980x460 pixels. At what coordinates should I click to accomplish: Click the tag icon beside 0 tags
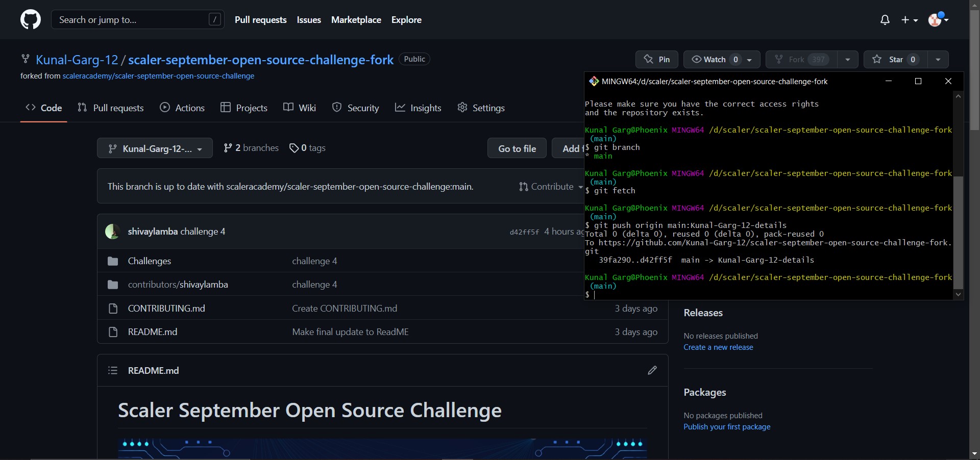tap(294, 148)
